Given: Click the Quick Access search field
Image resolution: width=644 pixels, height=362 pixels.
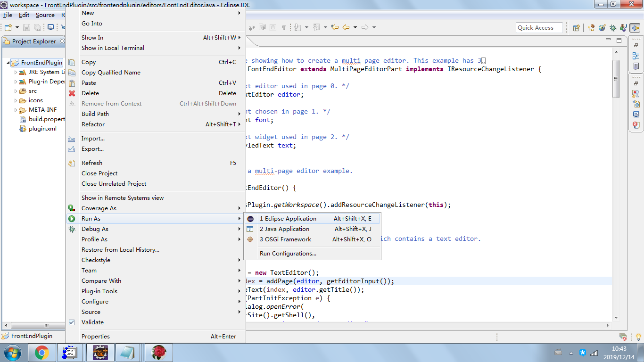Looking at the screenshot, I should (539, 28).
